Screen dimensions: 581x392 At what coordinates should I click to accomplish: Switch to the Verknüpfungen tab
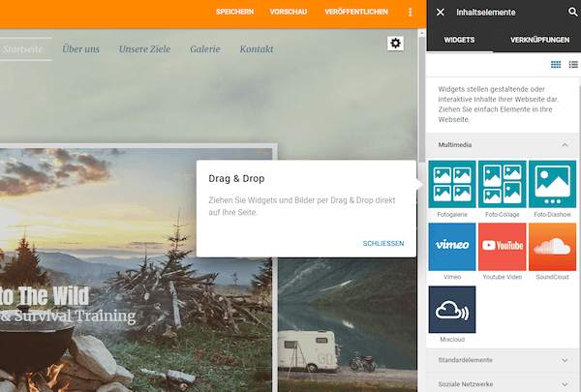(539, 40)
